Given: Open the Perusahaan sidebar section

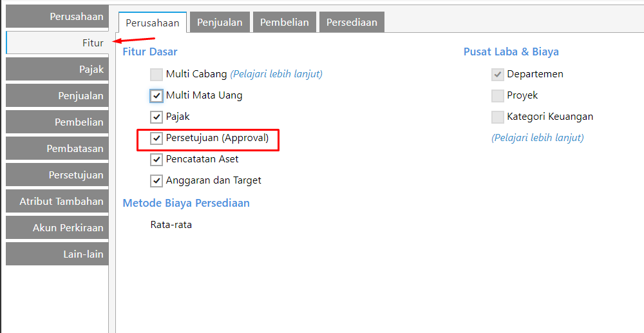Looking at the screenshot, I should tap(57, 16).
